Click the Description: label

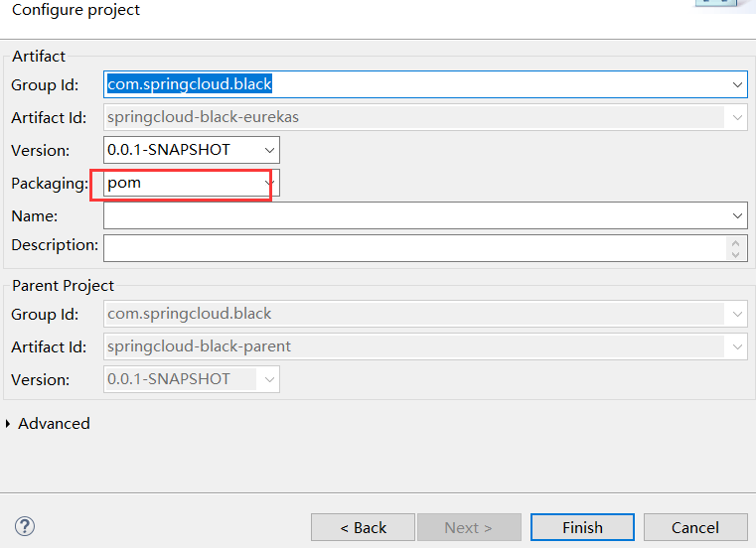(55, 245)
